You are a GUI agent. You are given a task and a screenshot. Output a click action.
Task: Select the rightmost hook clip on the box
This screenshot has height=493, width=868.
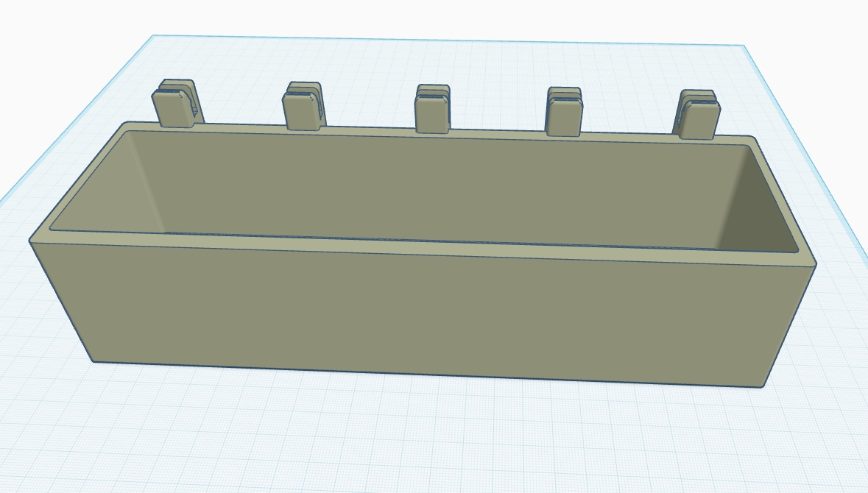click(x=696, y=115)
